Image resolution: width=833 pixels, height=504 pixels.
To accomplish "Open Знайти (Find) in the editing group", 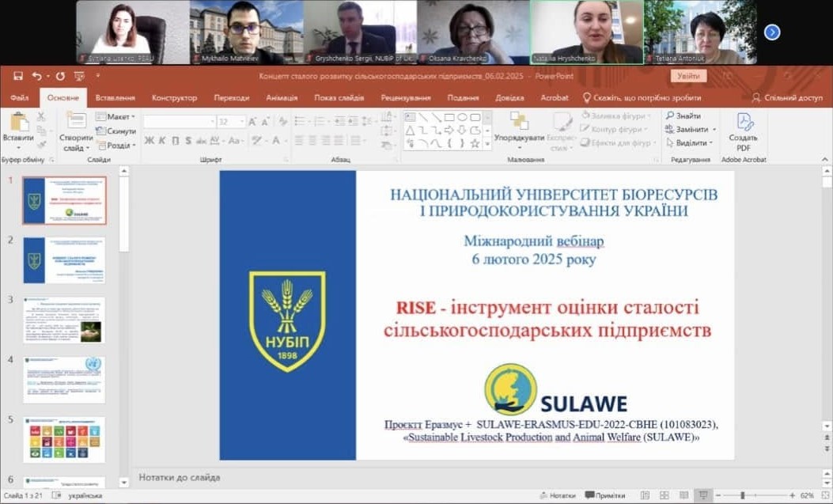I will (x=683, y=116).
